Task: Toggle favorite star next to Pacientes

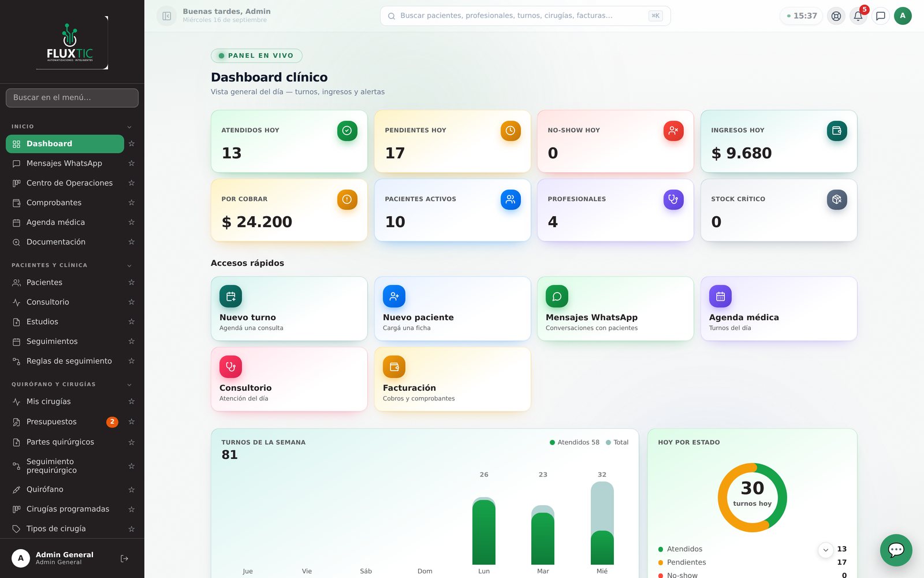Action: (131, 283)
